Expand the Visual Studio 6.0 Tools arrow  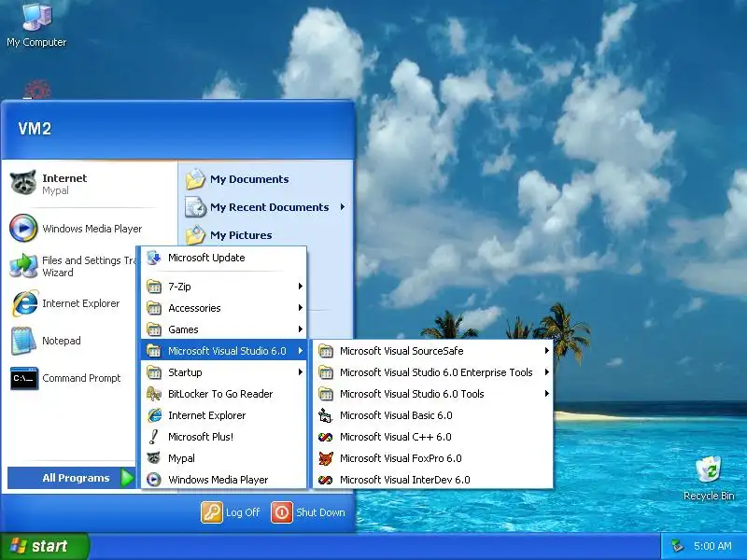coord(546,393)
